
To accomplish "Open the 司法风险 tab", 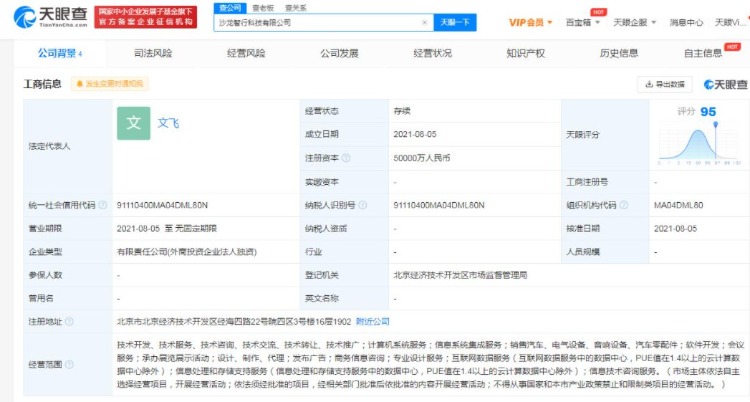I will (153, 53).
